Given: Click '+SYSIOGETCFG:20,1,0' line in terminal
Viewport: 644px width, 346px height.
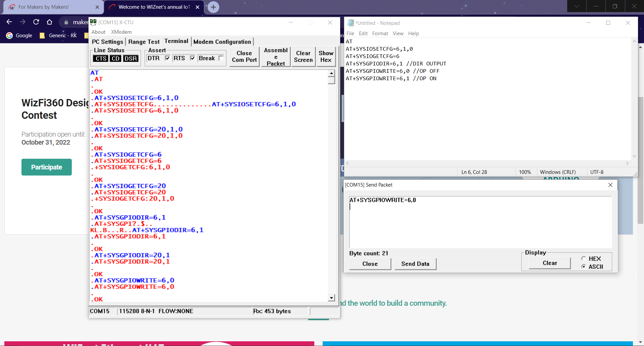Looking at the screenshot, I should (x=134, y=199).
